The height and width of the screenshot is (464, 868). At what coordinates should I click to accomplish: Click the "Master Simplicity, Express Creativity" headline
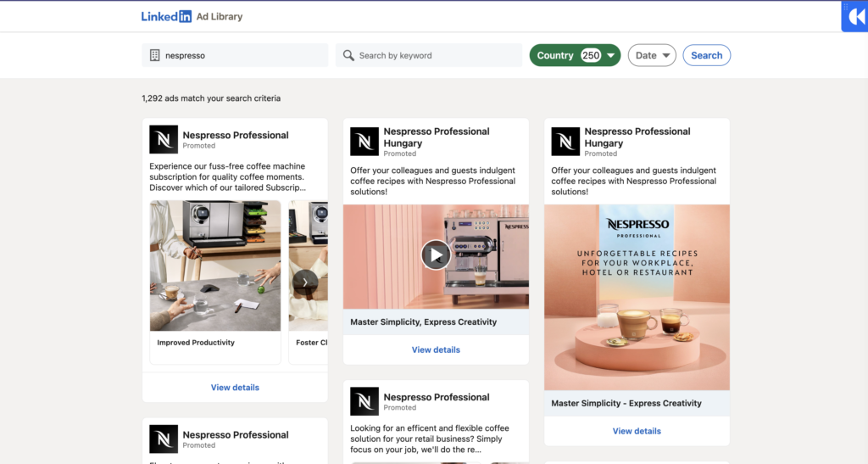click(424, 321)
